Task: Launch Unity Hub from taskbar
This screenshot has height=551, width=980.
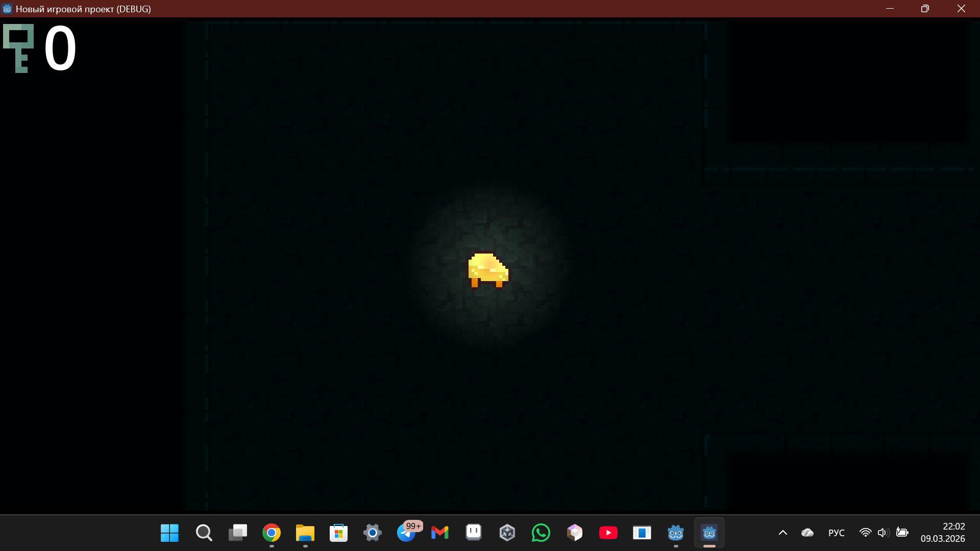Action: [507, 533]
